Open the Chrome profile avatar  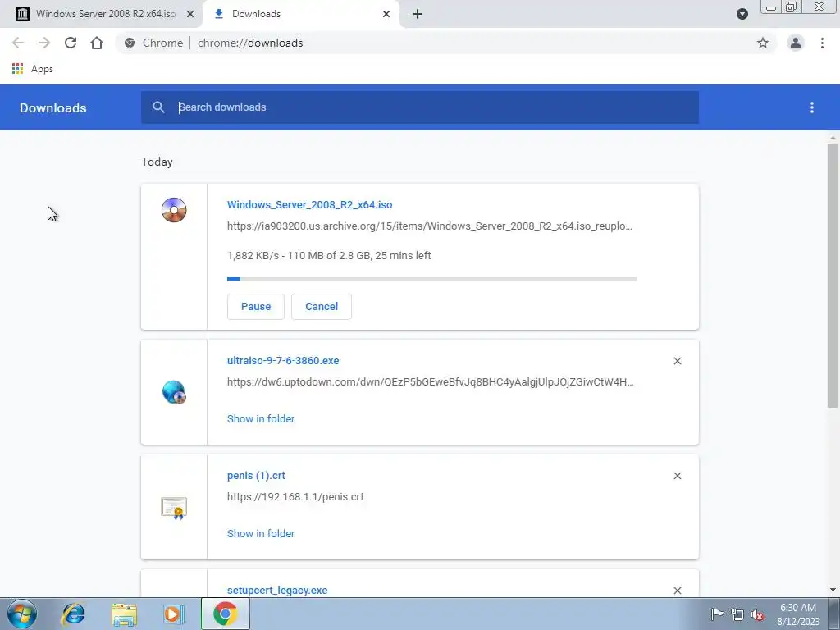click(x=796, y=43)
